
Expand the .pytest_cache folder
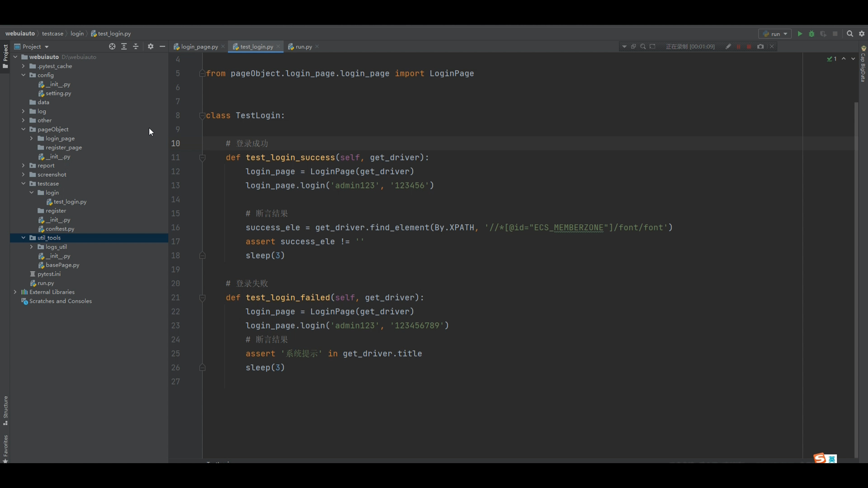[23, 66]
